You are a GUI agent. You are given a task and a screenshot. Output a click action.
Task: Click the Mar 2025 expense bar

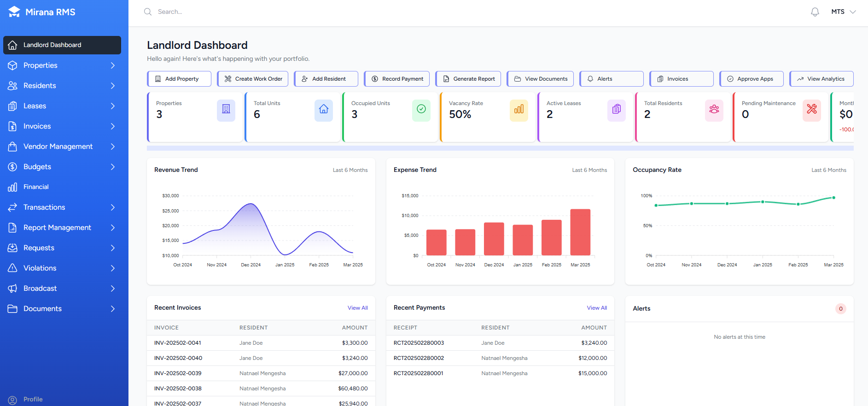pyautogui.click(x=580, y=232)
